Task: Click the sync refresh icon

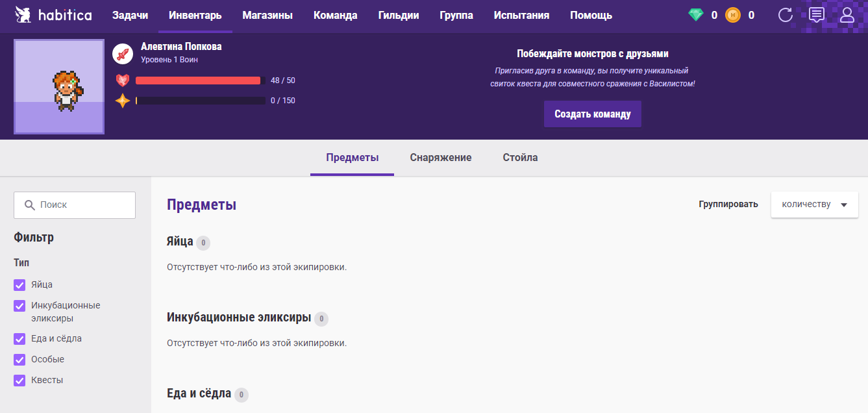Action: click(x=786, y=15)
